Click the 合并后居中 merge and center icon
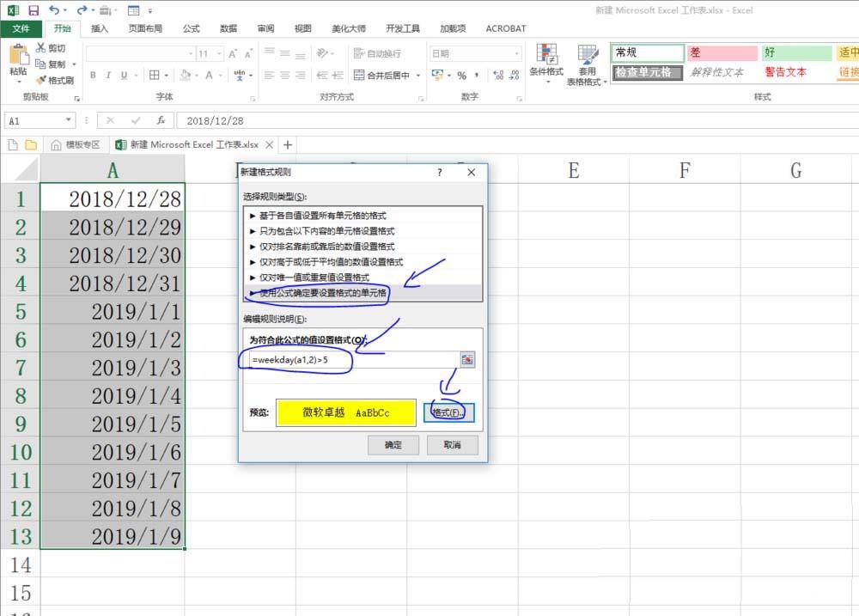 pyautogui.click(x=357, y=74)
